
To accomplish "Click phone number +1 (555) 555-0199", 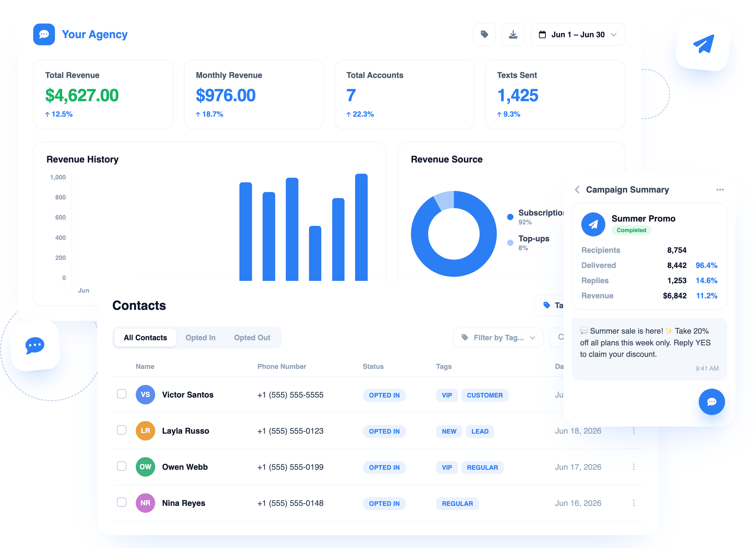I will coord(290,467).
